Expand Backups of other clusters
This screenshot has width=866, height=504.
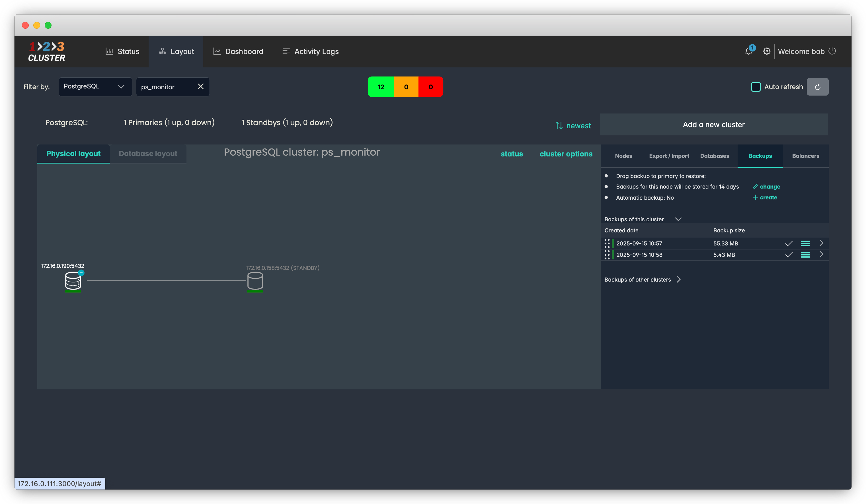pyautogui.click(x=678, y=280)
